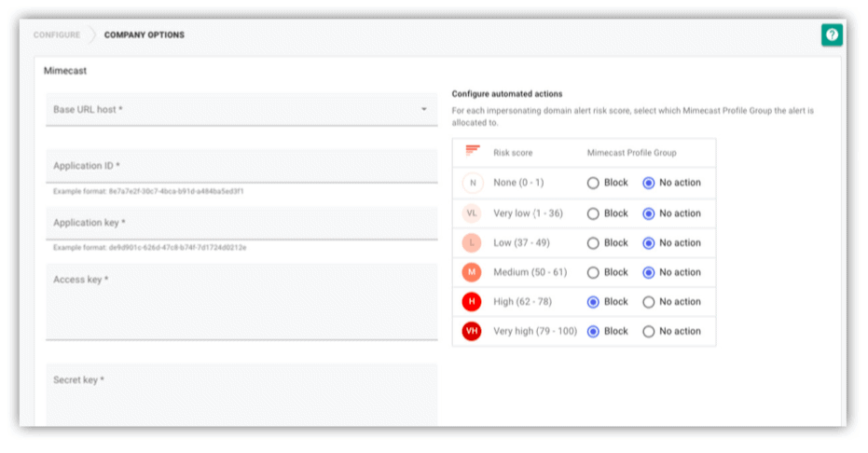This screenshot has width=868, height=453.
Task: Click the VL risk badge for Very low
Action: tap(472, 213)
